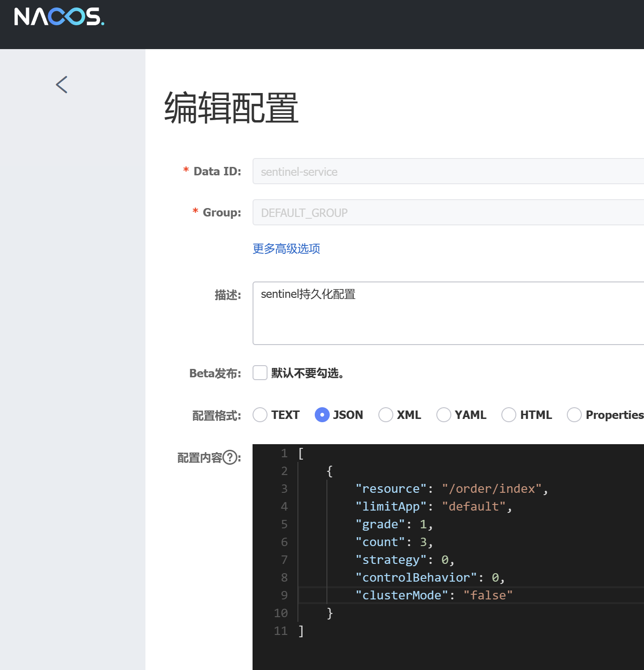Place cursor on "limitApp": "default" line
Viewport: 644px width, 670px height.
coord(434,506)
